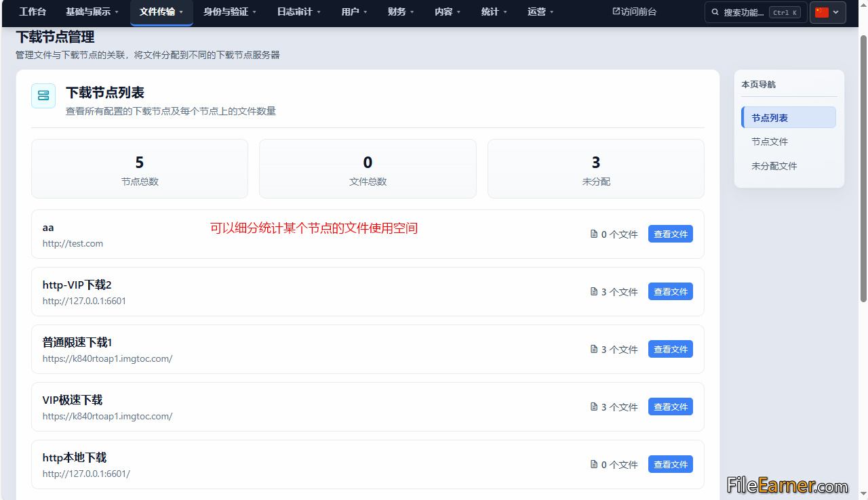This screenshot has width=868, height=500.
Task: Open the 工作台 menu item
Action: (33, 12)
